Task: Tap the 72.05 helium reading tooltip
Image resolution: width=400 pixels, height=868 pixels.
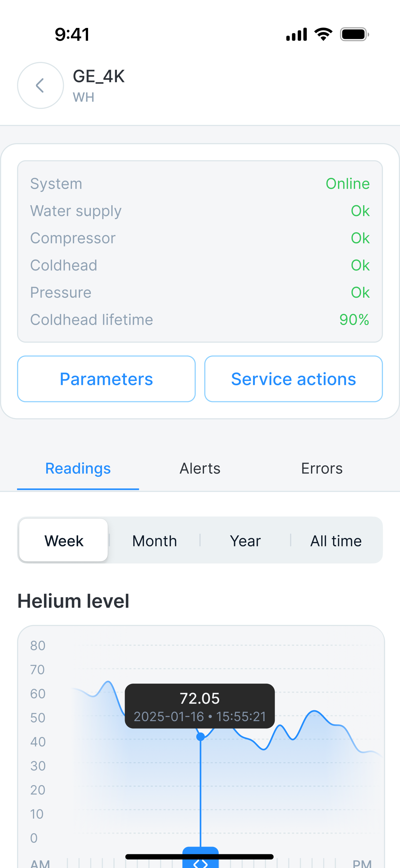Action: coord(200,706)
